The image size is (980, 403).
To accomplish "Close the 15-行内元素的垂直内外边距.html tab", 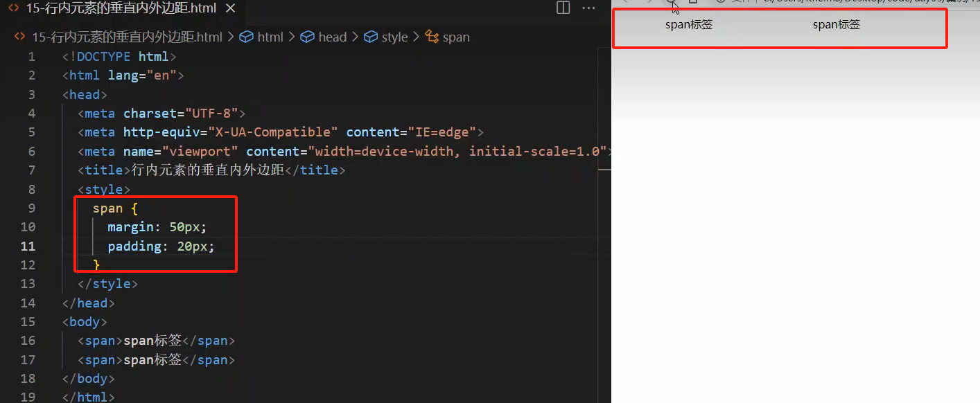I will (x=231, y=9).
